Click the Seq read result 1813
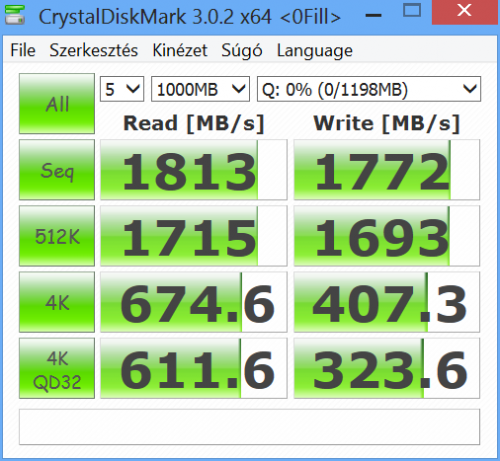The height and width of the screenshot is (461, 500). (194, 170)
